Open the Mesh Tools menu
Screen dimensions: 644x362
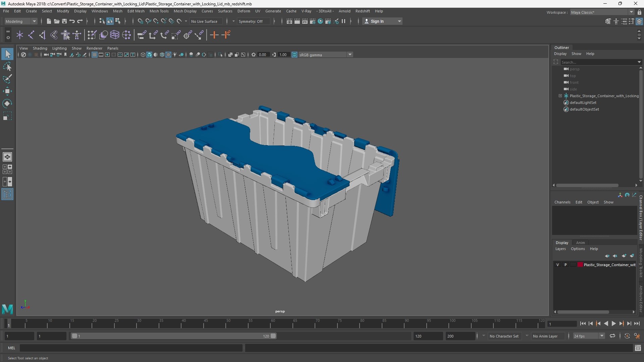[159, 11]
